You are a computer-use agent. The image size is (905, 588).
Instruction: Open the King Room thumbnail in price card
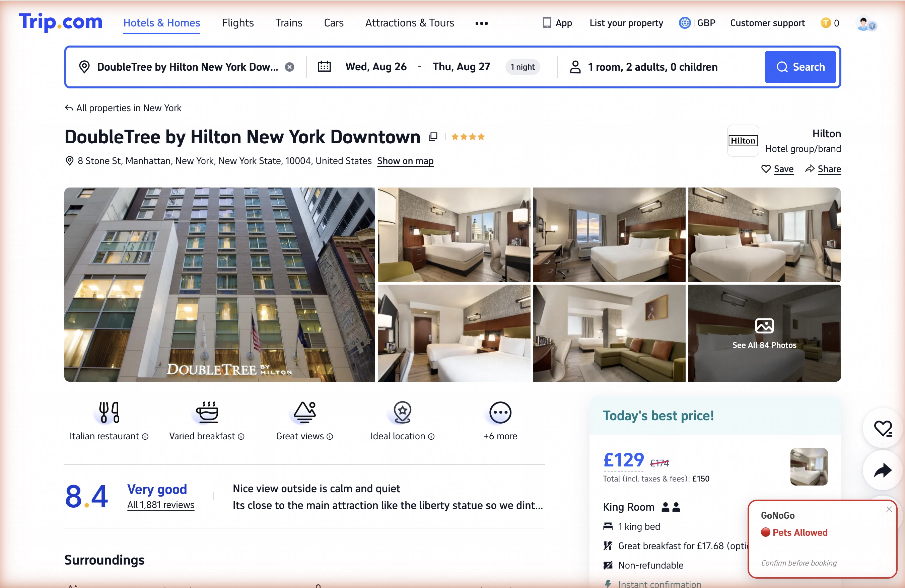pyautogui.click(x=809, y=467)
